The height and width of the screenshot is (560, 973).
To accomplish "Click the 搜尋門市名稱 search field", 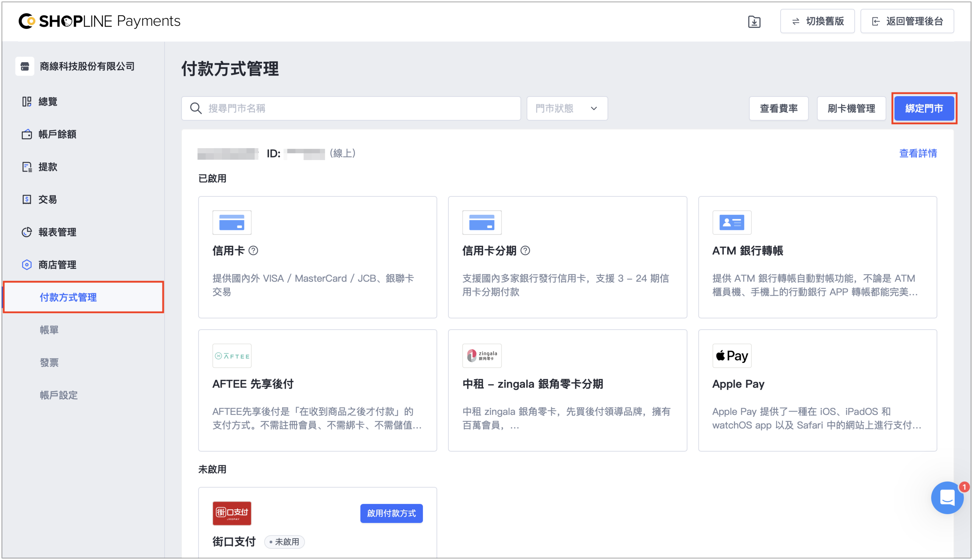I will pos(351,108).
